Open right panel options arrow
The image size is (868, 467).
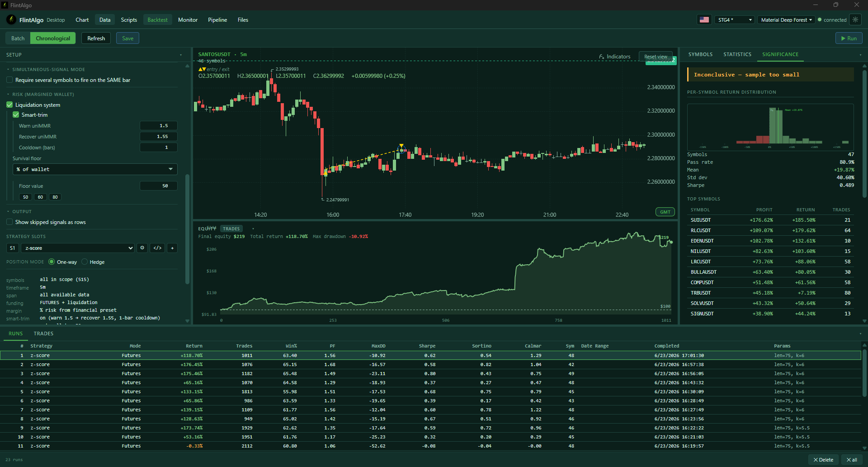860,55
